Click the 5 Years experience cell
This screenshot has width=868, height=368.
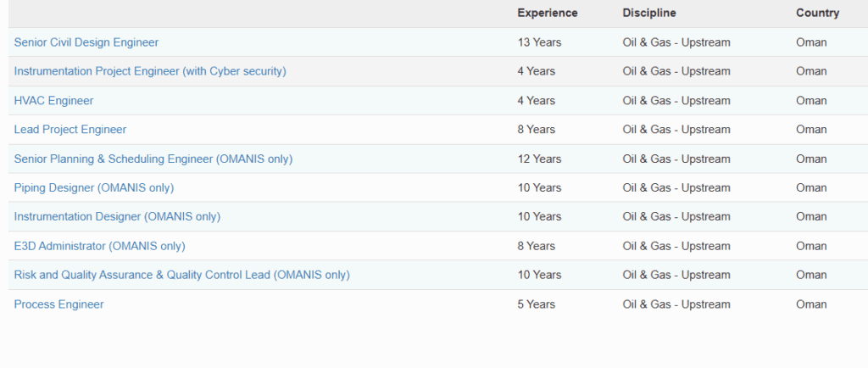[x=536, y=304]
